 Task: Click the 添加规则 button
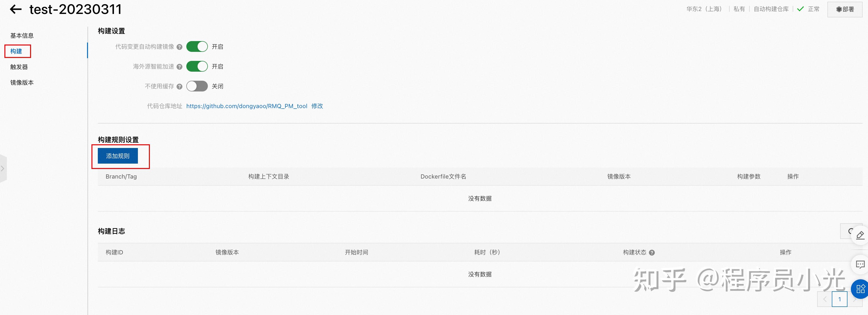118,156
